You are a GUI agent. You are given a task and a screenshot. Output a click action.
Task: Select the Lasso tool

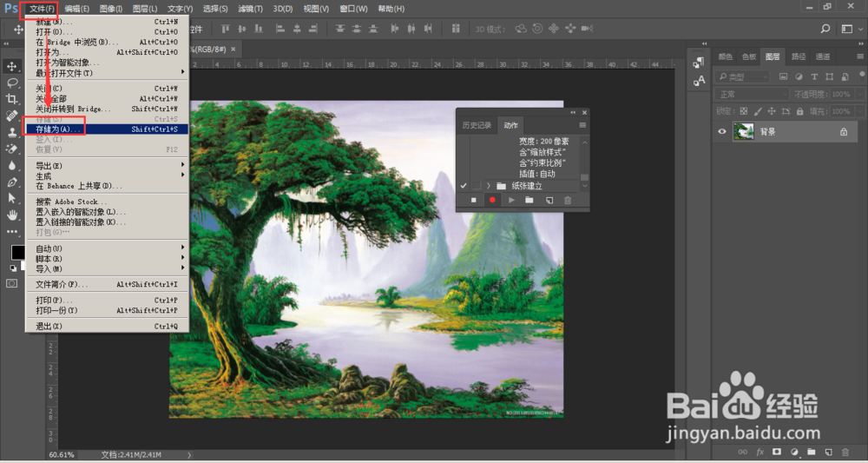(11, 83)
